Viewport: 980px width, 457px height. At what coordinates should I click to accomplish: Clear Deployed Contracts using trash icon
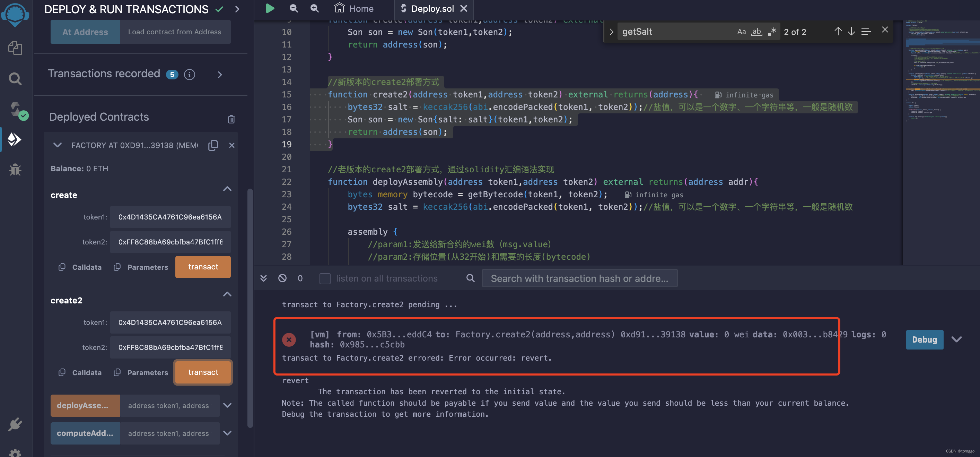coord(231,119)
